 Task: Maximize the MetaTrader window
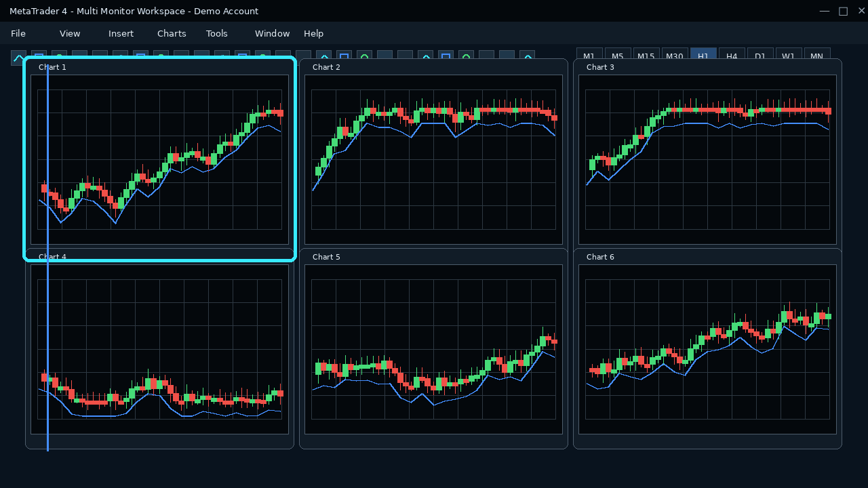tap(843, 11)
